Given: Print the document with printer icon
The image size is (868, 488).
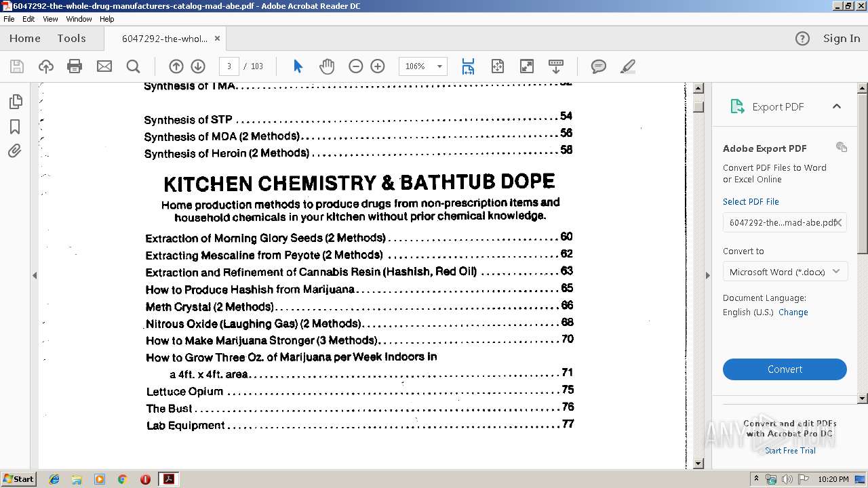Looking at the screenshot, I should pyautogui.click(x=75, y=66).
